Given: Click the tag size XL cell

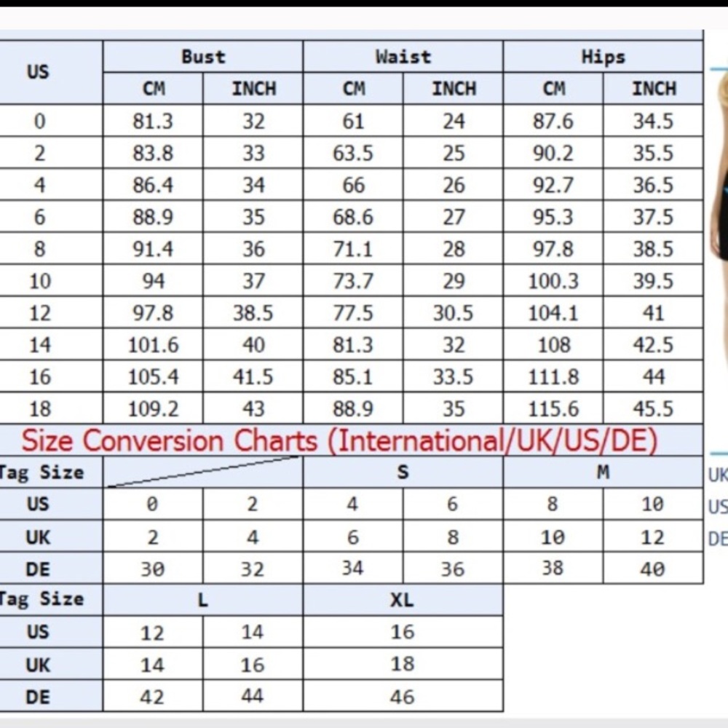Looking at the screenshot, I should 403,601.
